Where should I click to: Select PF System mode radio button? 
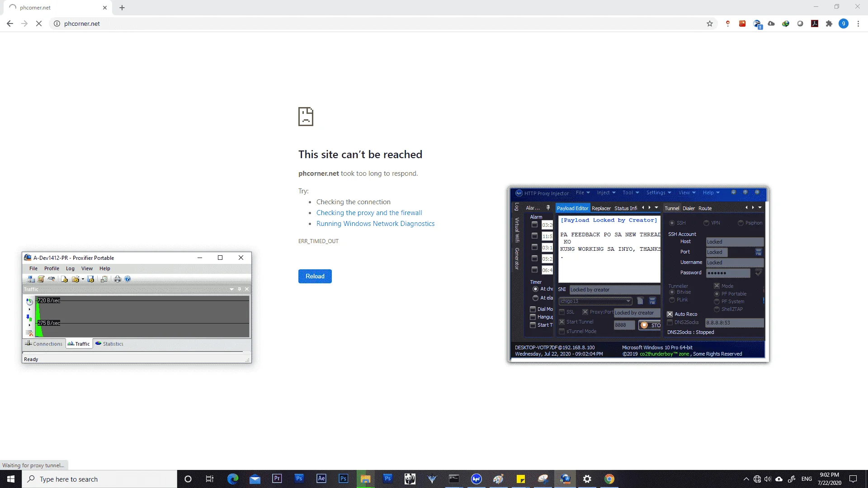tap(717, 301)
